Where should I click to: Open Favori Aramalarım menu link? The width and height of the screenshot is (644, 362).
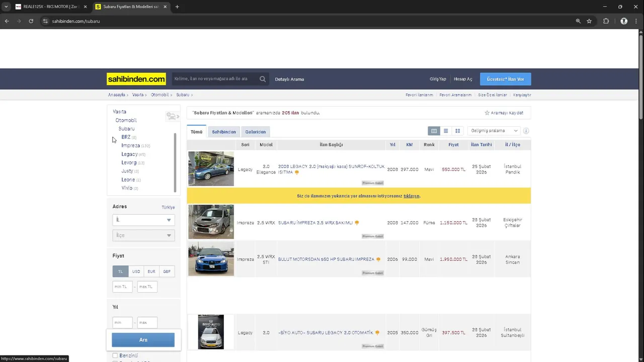455,95
